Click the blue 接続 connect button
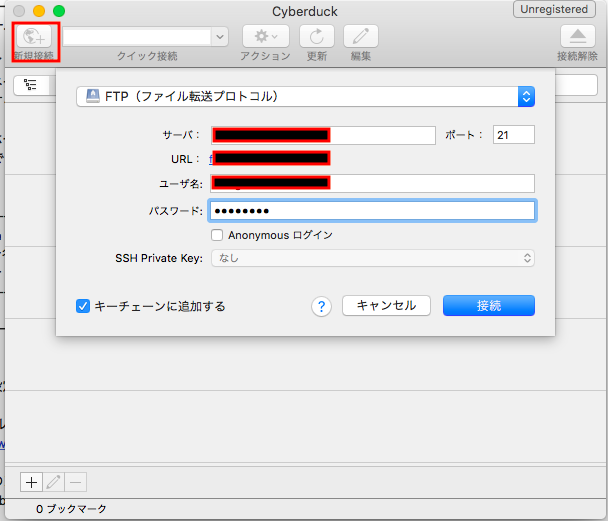Viewport: 608px width, 521px height. [x=489, y=306]
